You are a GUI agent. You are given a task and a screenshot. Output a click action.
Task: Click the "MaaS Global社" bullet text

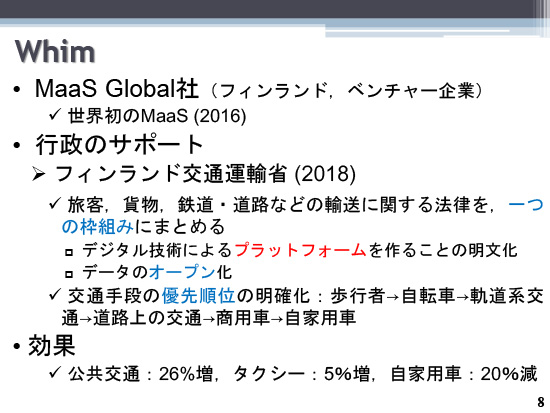117,88
